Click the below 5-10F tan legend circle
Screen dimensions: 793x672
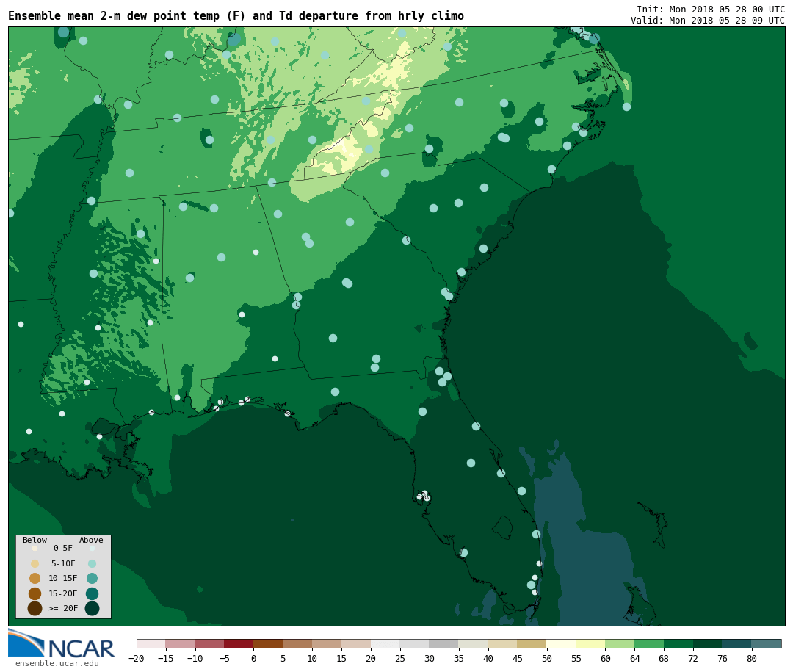click(35, 564)
